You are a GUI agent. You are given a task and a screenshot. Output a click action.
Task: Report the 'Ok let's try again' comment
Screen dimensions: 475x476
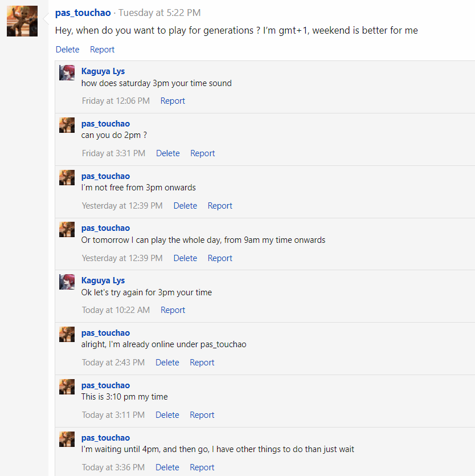coord(173,310)
